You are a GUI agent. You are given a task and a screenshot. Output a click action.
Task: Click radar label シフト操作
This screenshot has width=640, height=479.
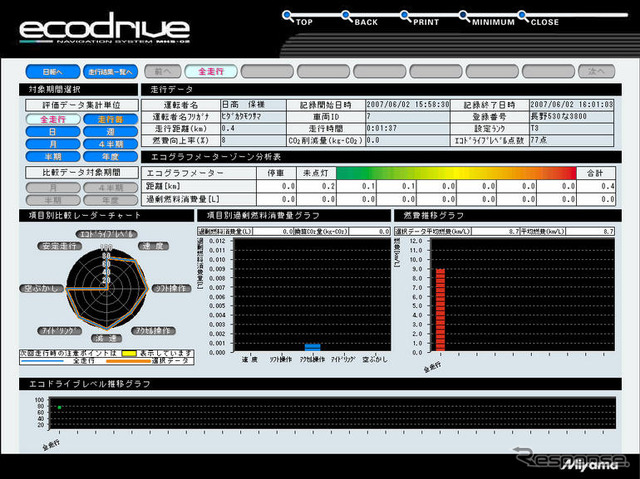171,288
